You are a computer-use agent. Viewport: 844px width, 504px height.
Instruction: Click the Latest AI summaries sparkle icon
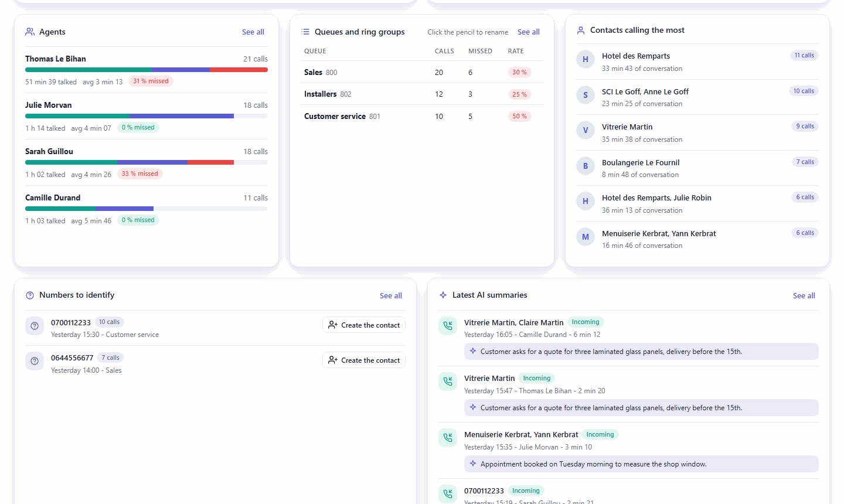[443, 295]
